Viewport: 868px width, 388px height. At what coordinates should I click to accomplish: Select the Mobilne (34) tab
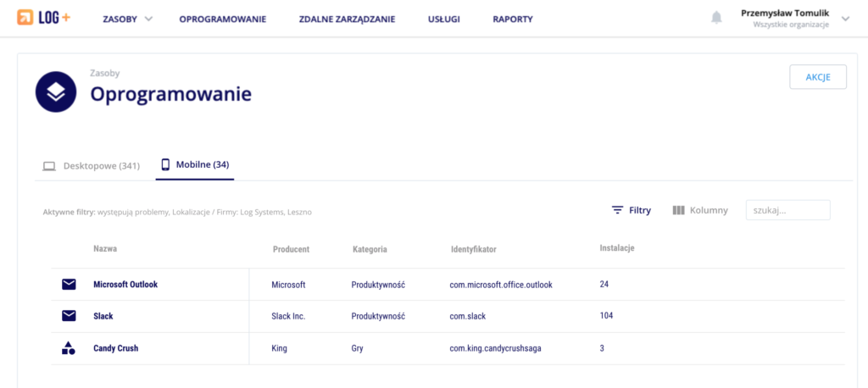click(195, 165)
